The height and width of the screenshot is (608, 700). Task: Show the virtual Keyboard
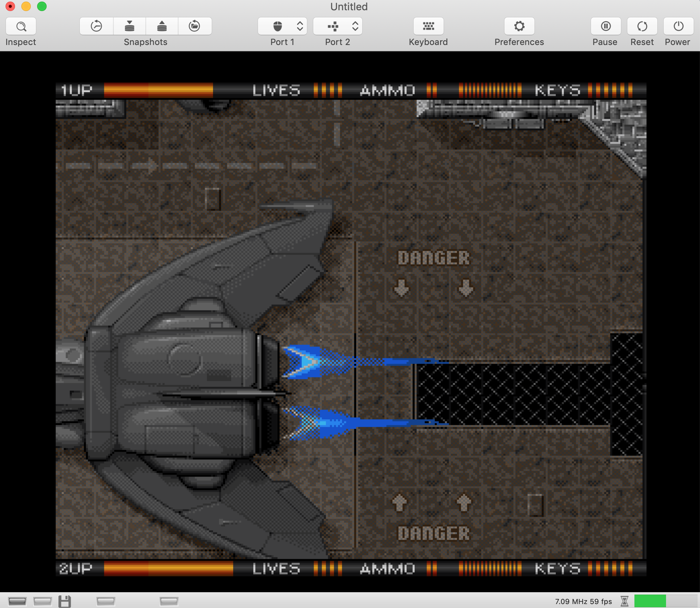428,26
